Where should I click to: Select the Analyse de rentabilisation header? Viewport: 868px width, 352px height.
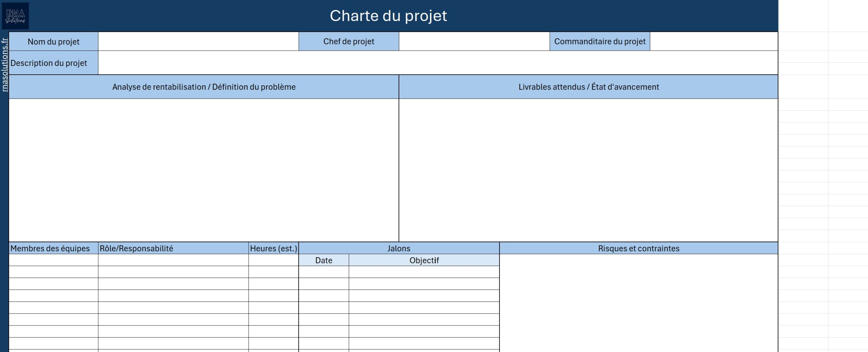(204, 87)
